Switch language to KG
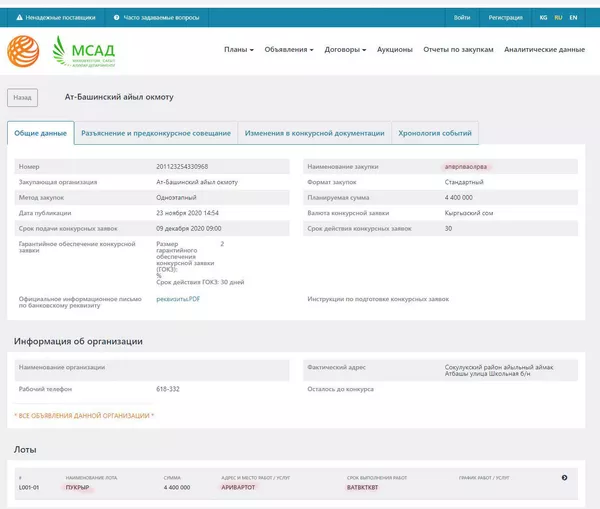Viewport: 600px width, 509px height. tap(543, 18)
